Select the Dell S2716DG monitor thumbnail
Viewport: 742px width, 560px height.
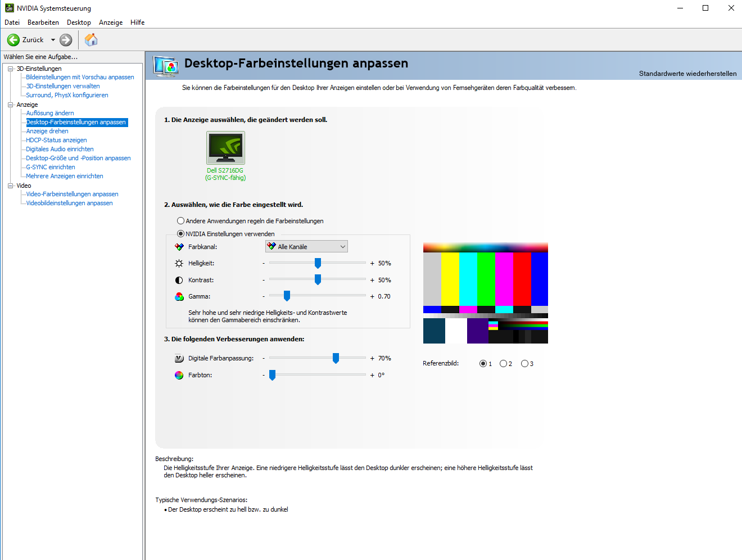tap(225, 148)
